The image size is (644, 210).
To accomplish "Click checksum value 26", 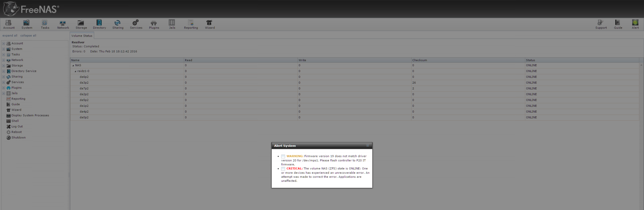I will point(414,83).
